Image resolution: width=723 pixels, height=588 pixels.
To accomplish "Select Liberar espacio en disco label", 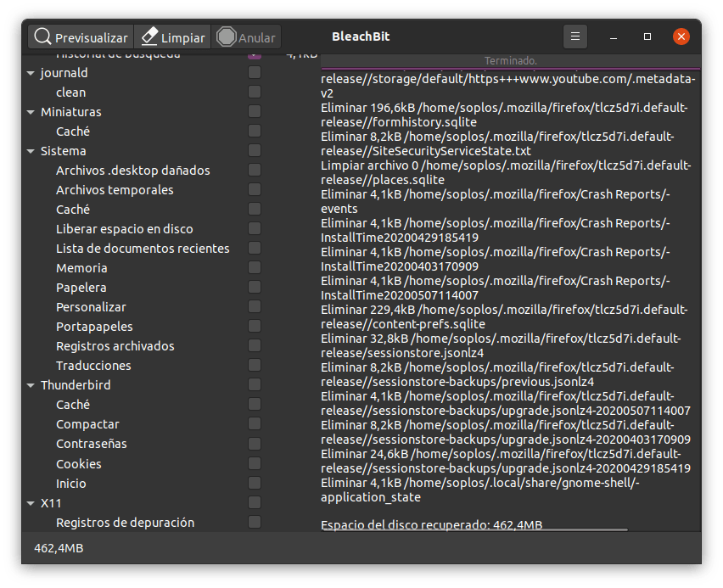I will pyautogui.click(x=125, y=229).
